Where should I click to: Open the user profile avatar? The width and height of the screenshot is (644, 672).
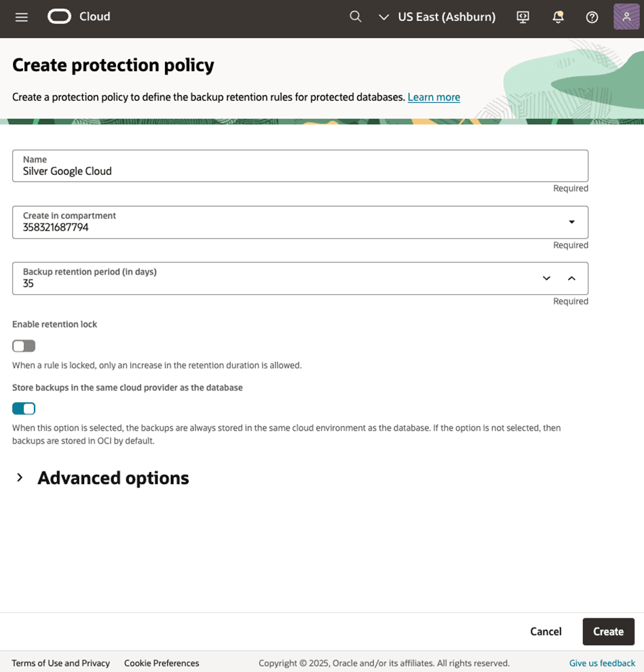(624, 17)
